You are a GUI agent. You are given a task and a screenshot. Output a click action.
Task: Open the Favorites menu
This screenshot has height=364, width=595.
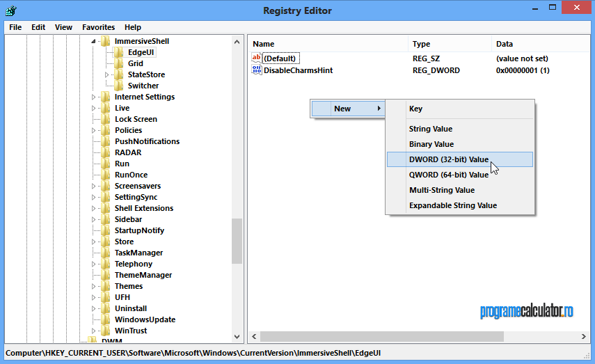(98, 27)
